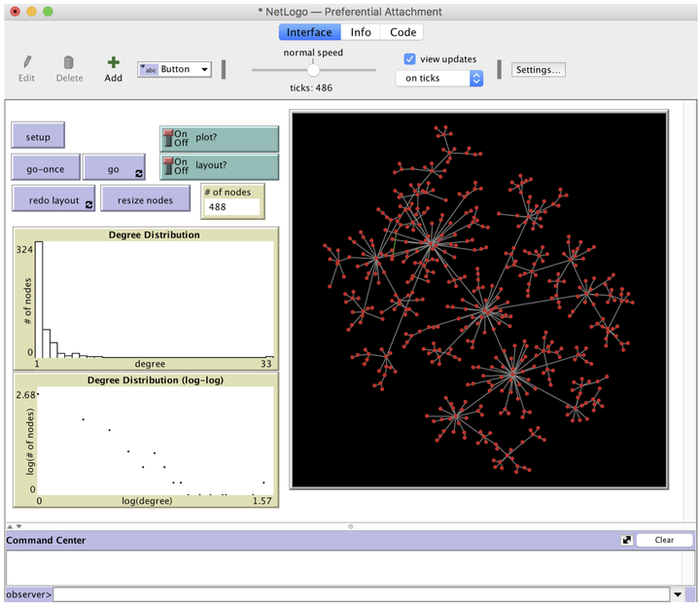The image size is (700, 607).
Task: Switch to the Code tab
Action: pyautogui.click(x=402, y=32)
